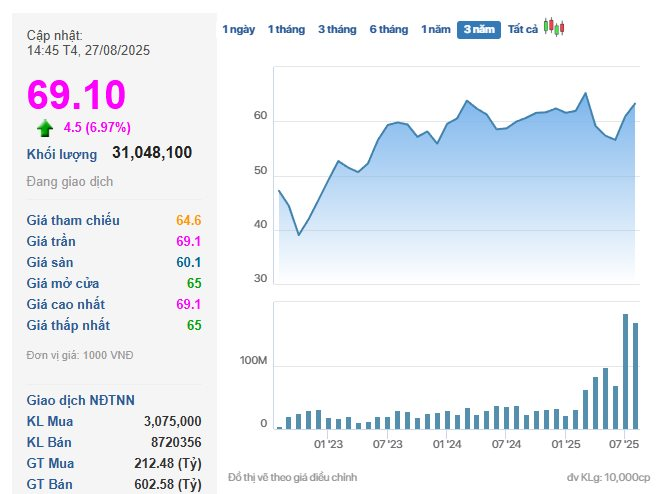The image size is (658, 494).
Task: Click the green up arrow icon
Action: 45,127
